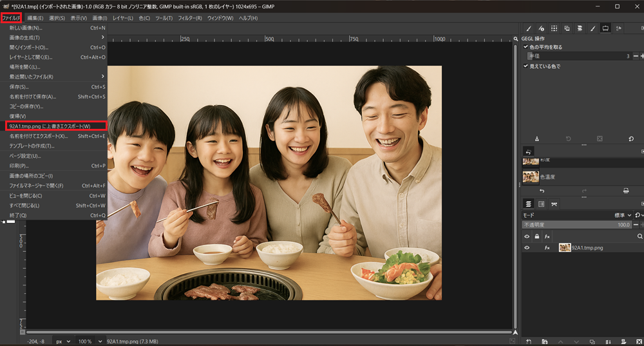This screenshot has height=346, width=644.
Task: Select the active display-shaped dock tab
Action: 605,28
